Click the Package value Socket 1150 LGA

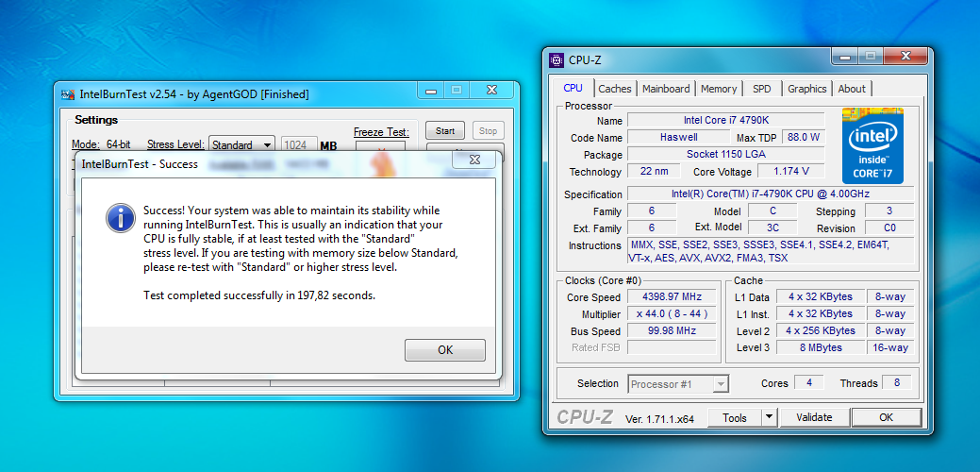point(725,154)
